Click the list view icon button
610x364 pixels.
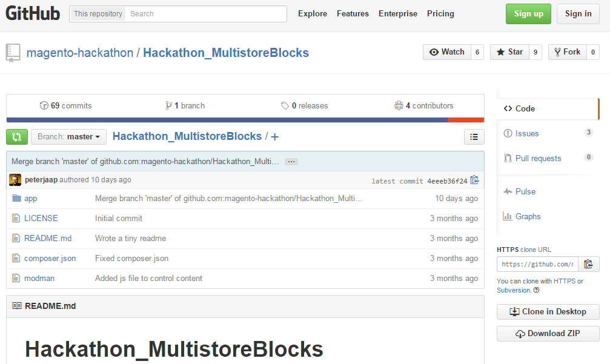(474, 137)
